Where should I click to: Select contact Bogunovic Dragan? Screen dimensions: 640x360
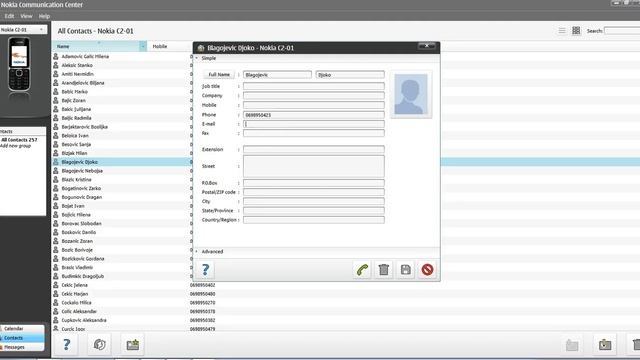click(82, 197)
